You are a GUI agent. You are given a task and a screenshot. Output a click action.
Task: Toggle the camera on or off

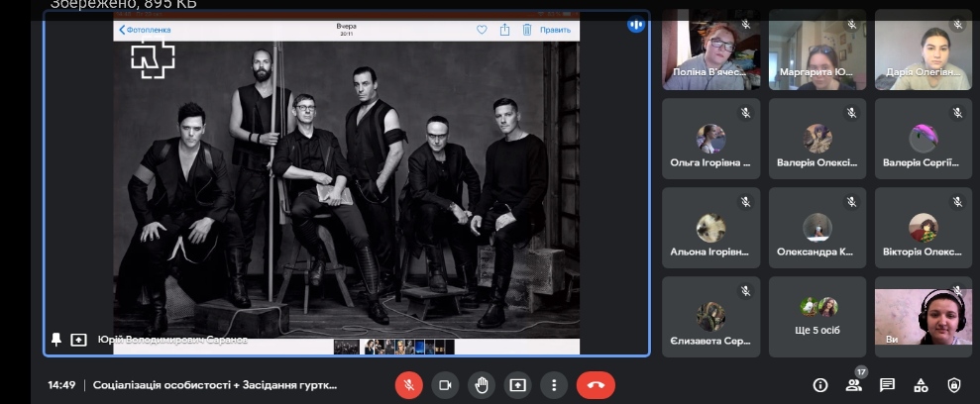click(x=445, y=385)
